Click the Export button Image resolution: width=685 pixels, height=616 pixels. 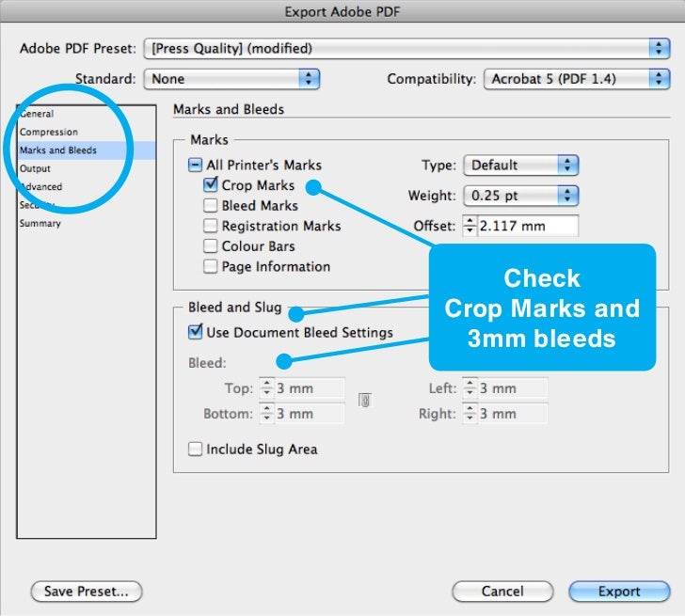[619, 592]
